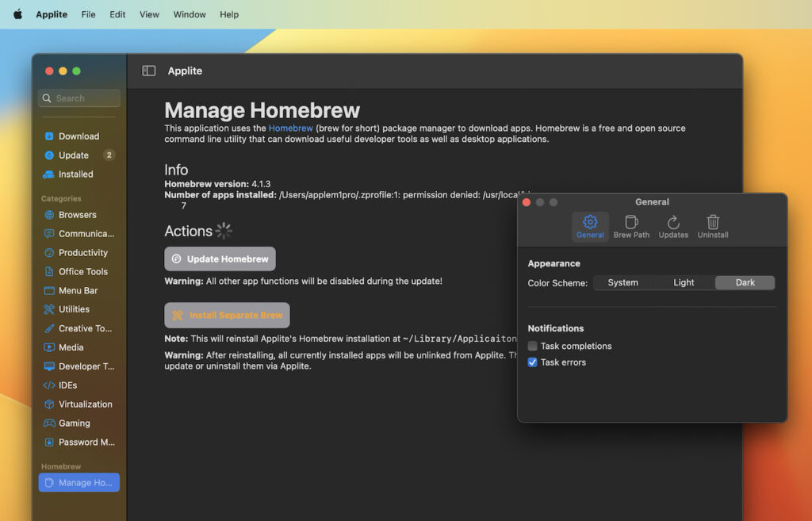Screen dimensions: 812x521
Task: Toggle the sidebar visibility icon
Action: pyautogui.click(x=148, y=71)
